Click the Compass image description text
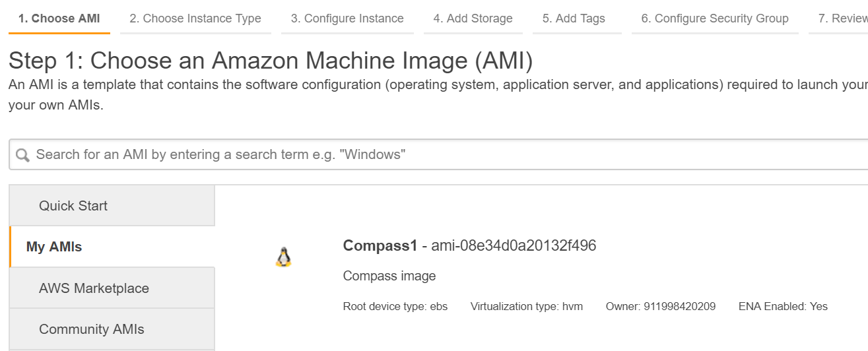 [x=389, y=276]
